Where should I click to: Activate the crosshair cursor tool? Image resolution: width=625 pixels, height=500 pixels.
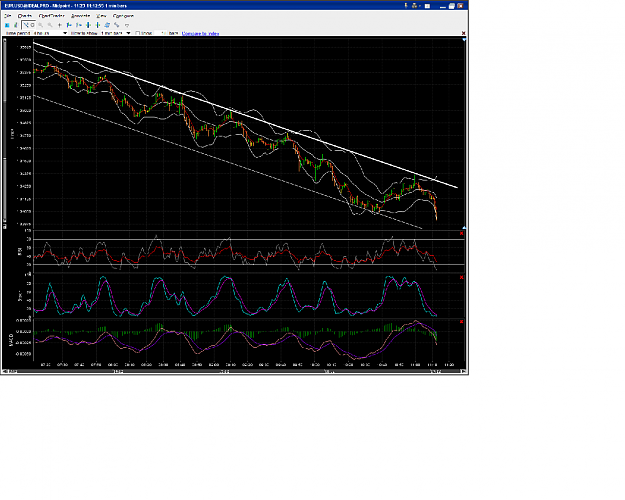coord(59,25)
